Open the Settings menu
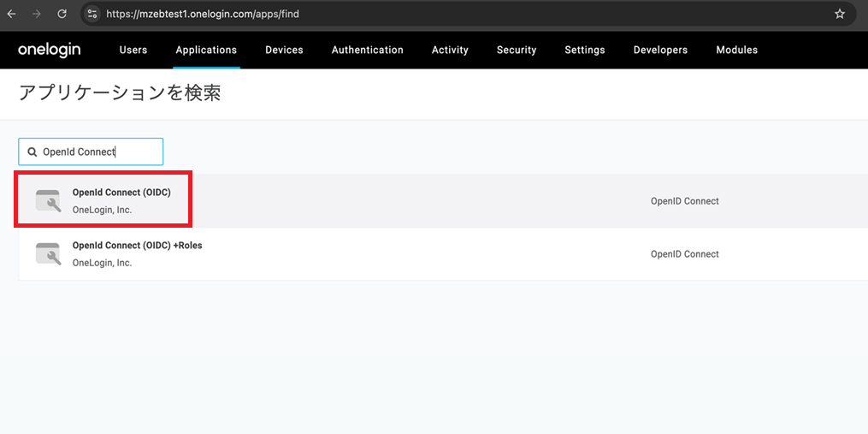This screenshot has width=868, height=434. point(585,51)
